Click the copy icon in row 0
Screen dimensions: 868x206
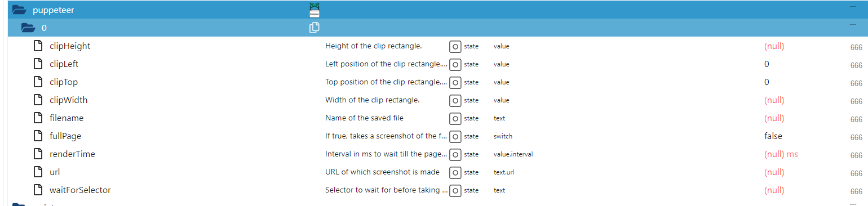coord(315,28)
